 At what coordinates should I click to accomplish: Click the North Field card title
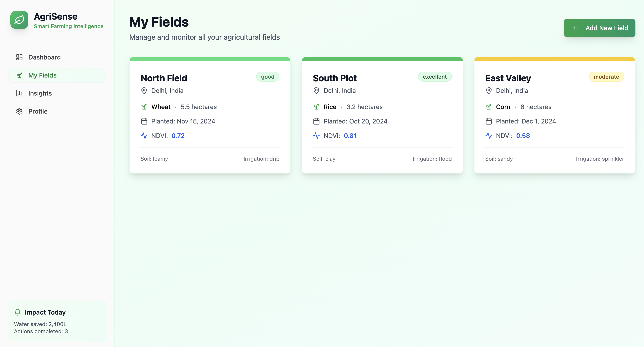pos(164,78)
